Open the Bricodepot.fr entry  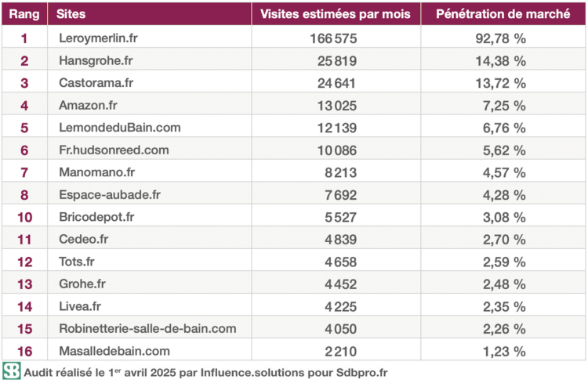[x=96, y=217]
